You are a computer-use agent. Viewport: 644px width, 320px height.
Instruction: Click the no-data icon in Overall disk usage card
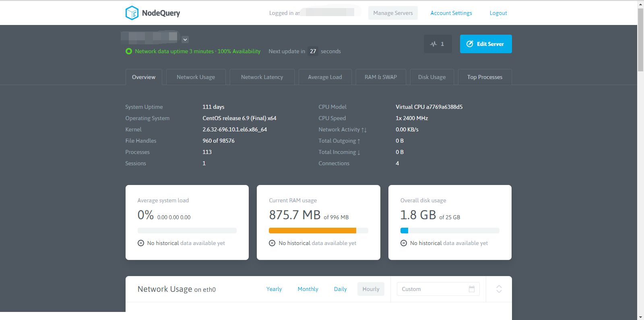[404, 243]
